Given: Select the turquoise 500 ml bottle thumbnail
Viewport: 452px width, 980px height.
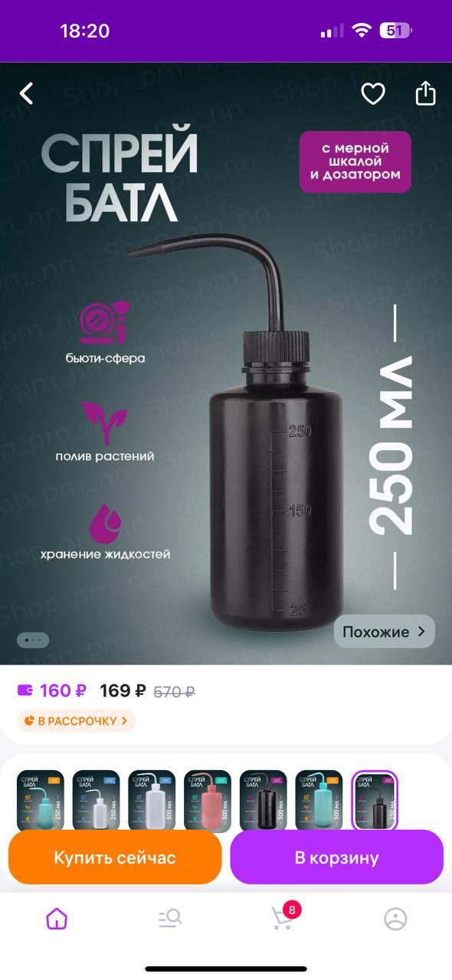Looking at the screenshot, I should point(319,800).
